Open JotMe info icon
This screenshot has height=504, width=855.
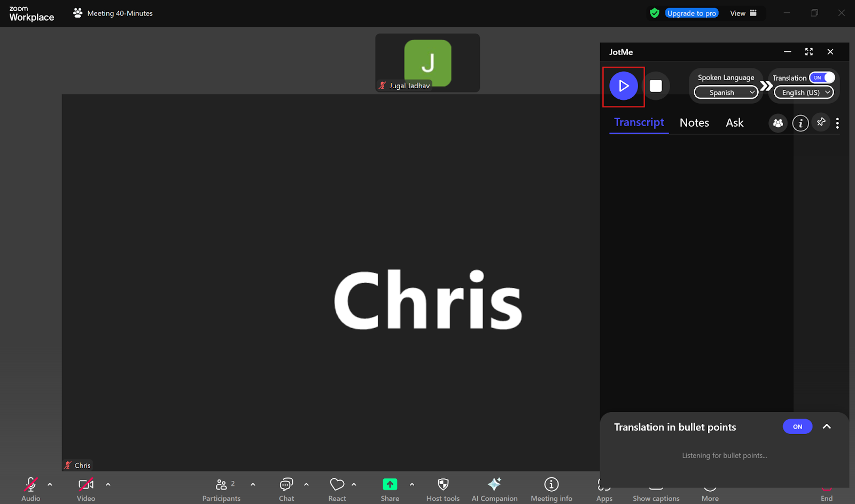[x=800, y=123]
